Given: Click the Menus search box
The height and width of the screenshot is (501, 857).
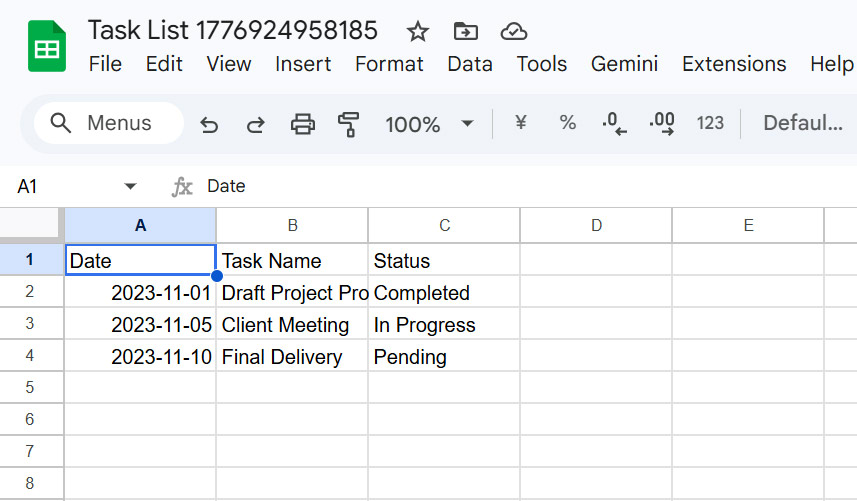Looking at the screenshot, I should point(108,124).
